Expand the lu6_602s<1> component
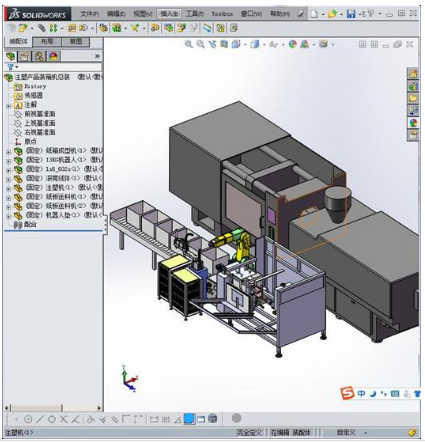 (9, 170)
